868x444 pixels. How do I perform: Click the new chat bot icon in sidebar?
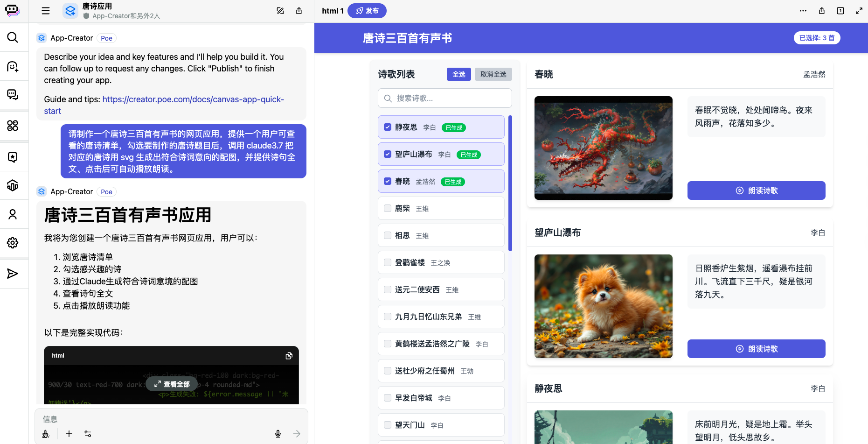[x=13, y=66]
